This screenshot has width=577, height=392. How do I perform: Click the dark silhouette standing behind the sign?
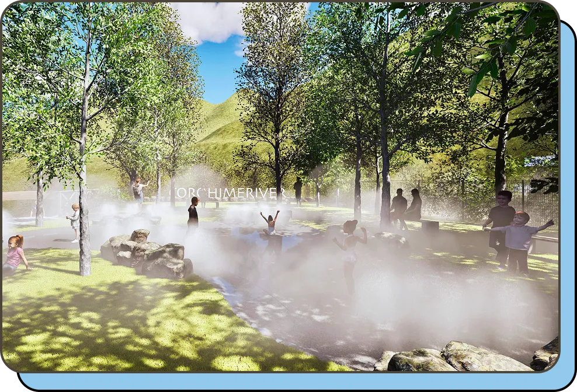298,190
